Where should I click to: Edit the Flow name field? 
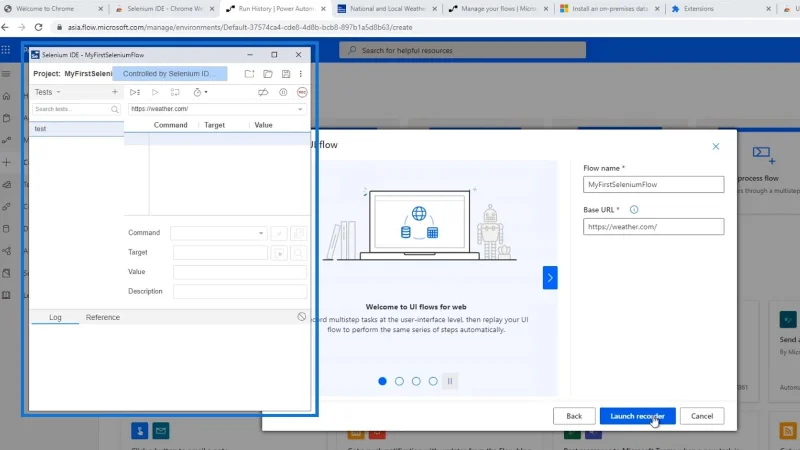click(x=653, y=184)
